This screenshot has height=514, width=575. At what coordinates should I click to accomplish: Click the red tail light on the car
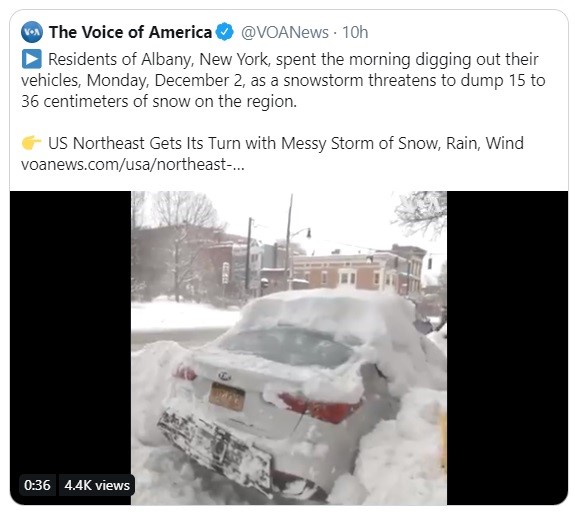(319, 406)
